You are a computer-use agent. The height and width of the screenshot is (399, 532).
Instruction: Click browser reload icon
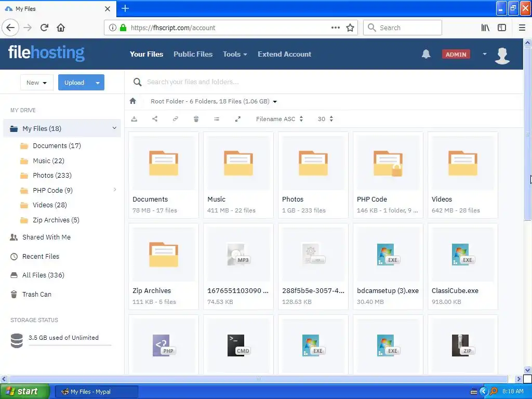[x=44, y=28]
